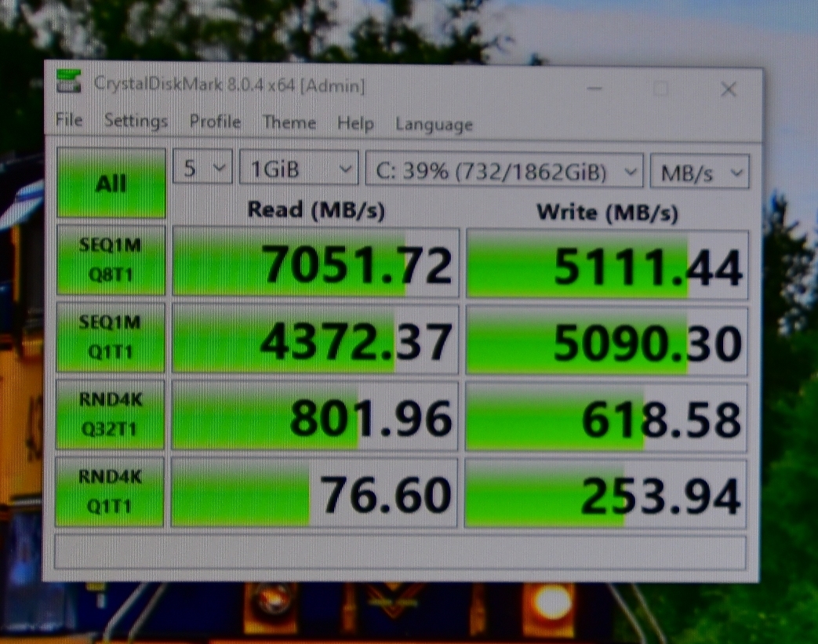The height and width of the screenshot is (644, 818).
Task: Click the CrystalDiskMark app icon in title bar
Action: click(x=69, y=82)
